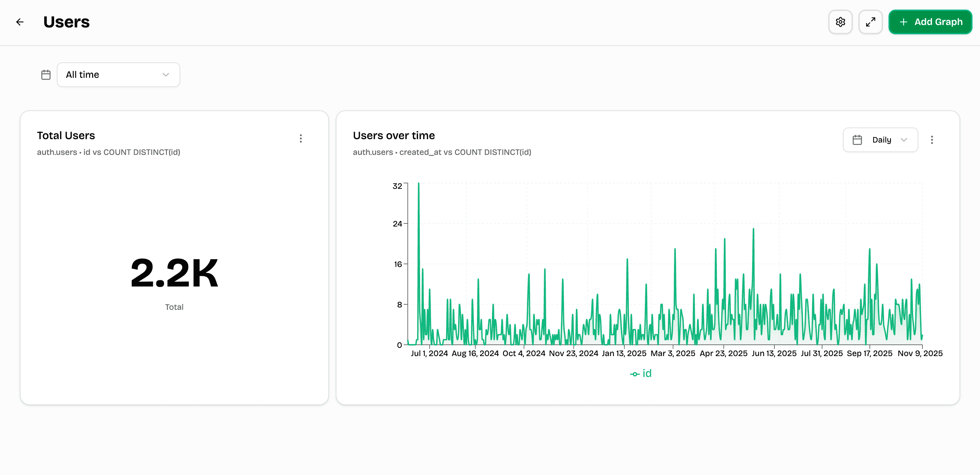Open the All time date range dropdown

click(x=118, y=75)
